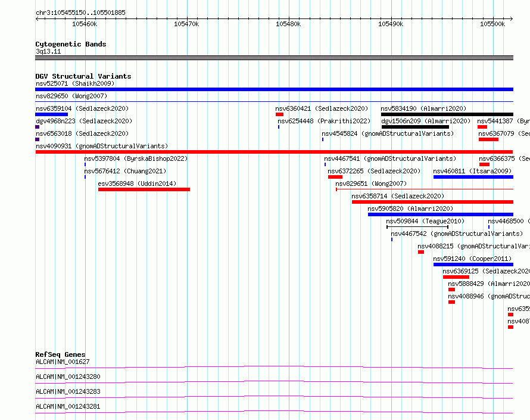Open variant nsv6563018 (Sedlazeck2020)

pyautogui.click(x=82, y=133)
